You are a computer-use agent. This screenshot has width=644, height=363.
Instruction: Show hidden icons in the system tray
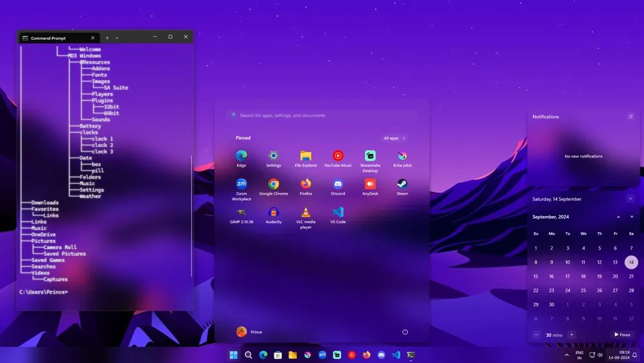pyautogui.click(x=567, y=355)
